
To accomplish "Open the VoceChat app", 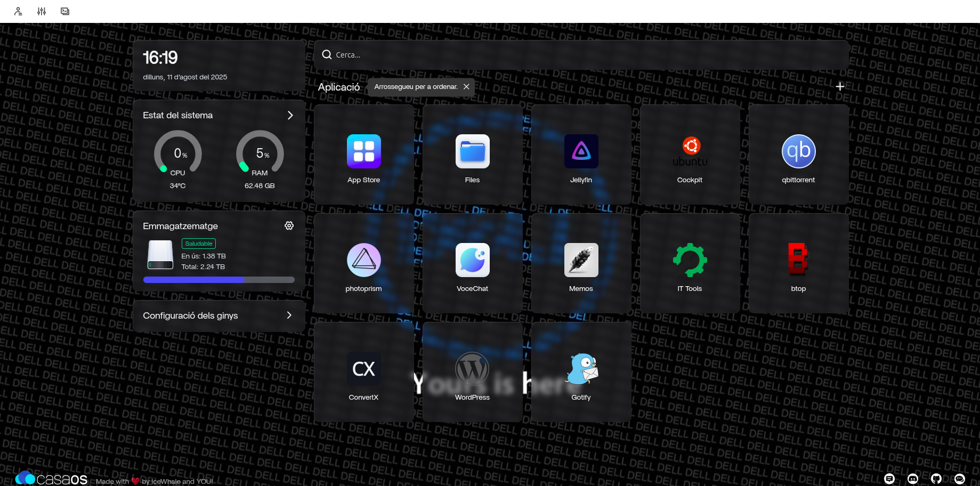I will 472,261.
